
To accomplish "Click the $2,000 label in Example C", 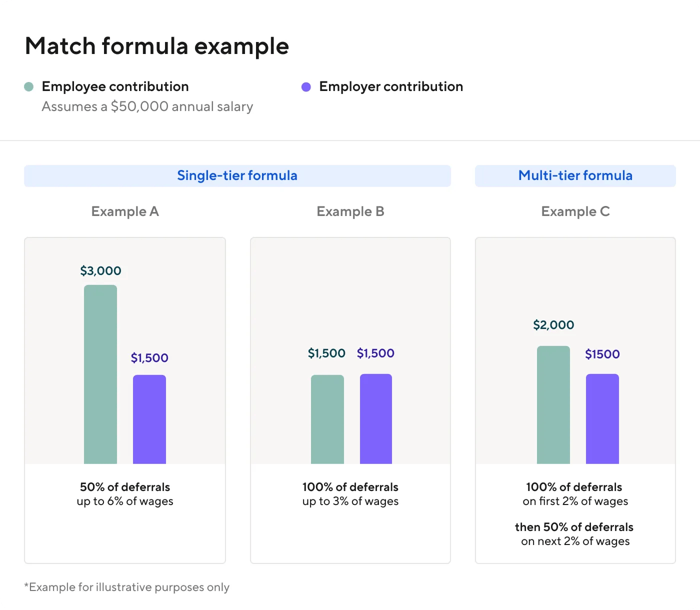I will pyautogui.click(x=553, y=325).
